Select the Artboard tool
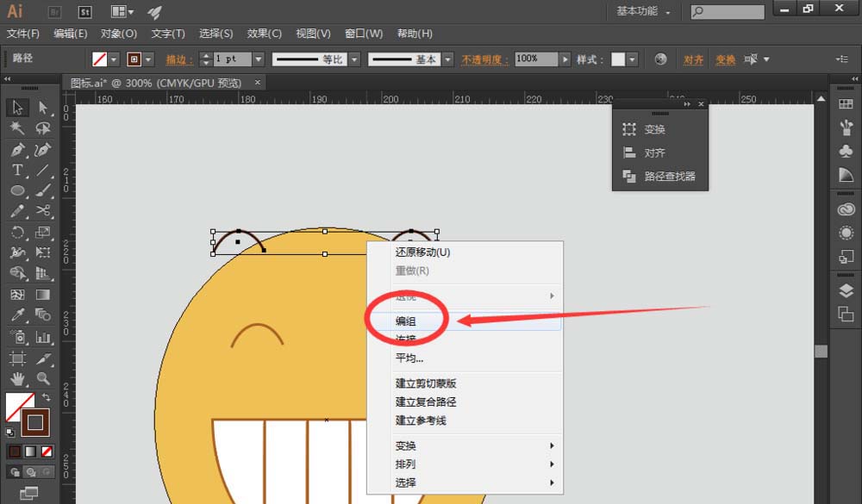This screenshot has height=504, width=862. tap(17, 358)
